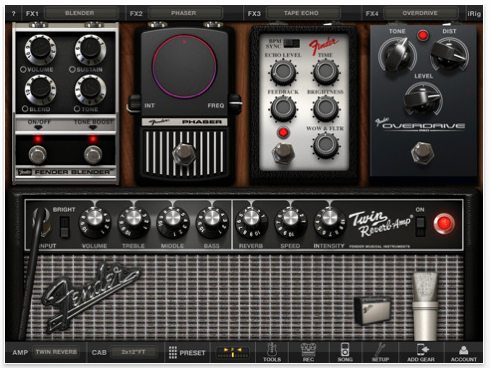Click the help question mark icon

click(14, 14)
